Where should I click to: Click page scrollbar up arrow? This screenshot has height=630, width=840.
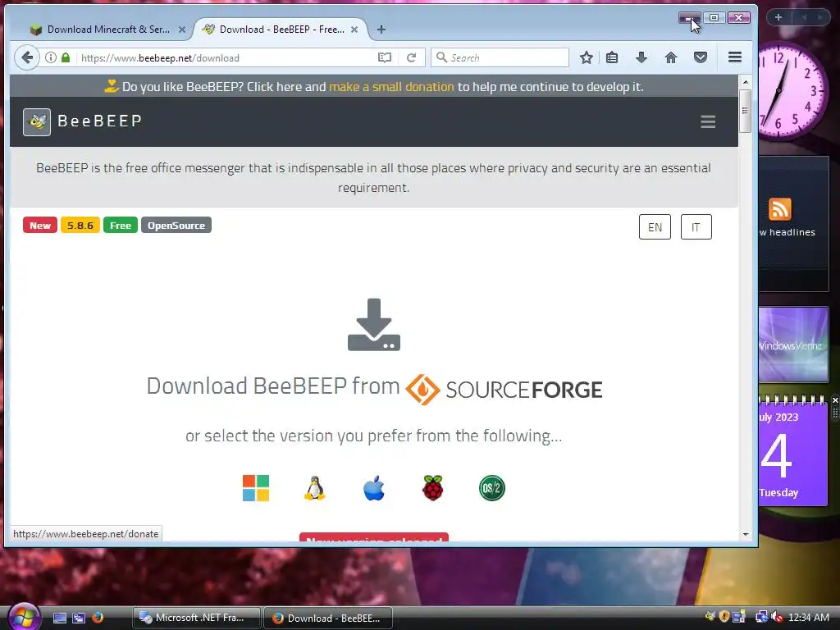(x=745, y=82)
